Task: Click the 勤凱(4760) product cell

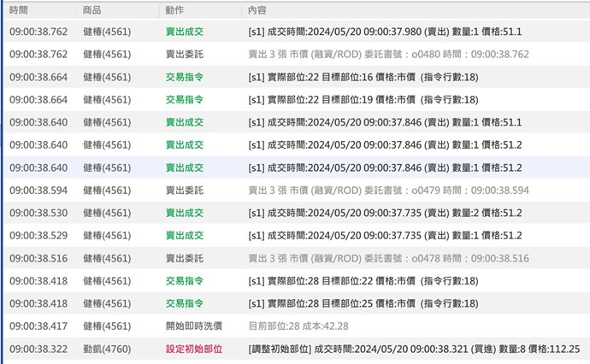Action: [107, 349]
